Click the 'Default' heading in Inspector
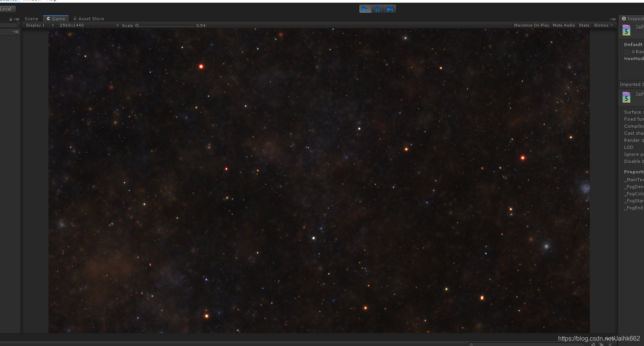Viewport: 644px width, 346px height. [633, 45]
